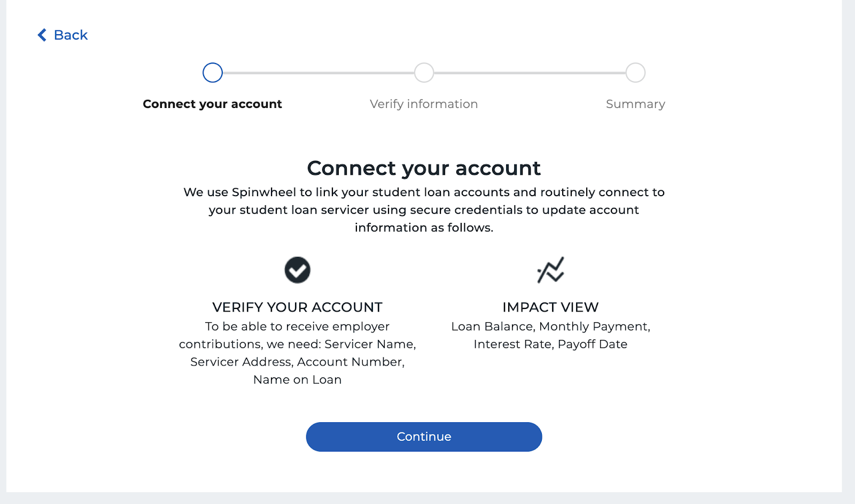Click the bold 'Connect your account' step label
Viewport: 855px width, 504px height.
point(212,104)
